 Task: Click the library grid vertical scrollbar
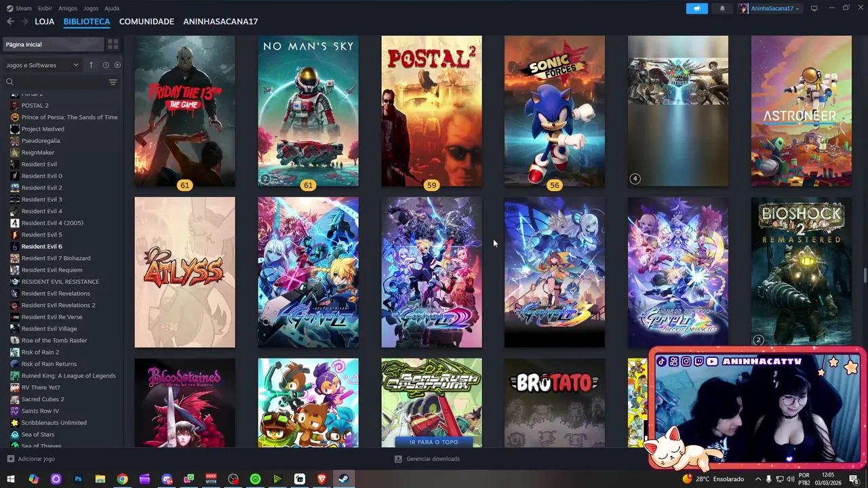(x=865, y=277)
